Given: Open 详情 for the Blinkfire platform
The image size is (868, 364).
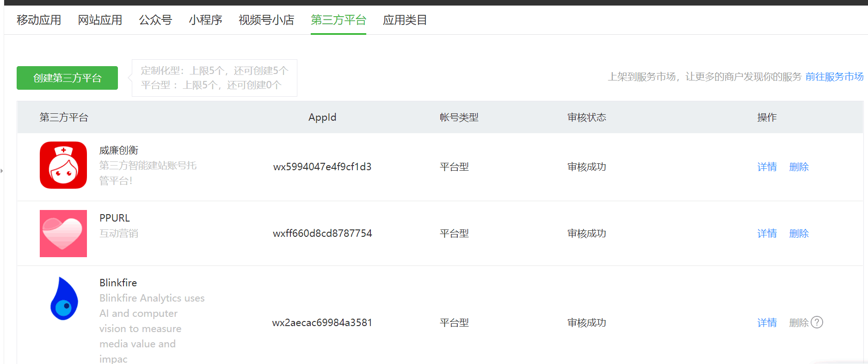Looking at the screenshot, I should (x=767, y=323).
